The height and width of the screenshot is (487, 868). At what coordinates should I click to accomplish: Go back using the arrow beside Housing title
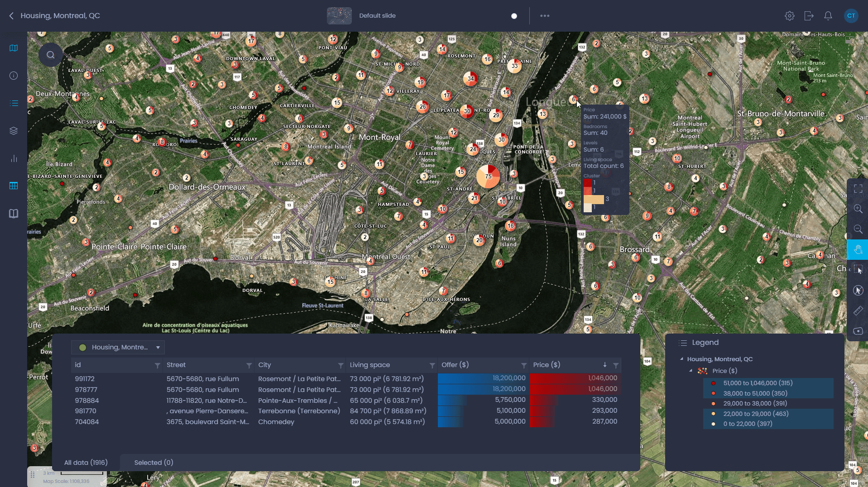click(11, 16)
